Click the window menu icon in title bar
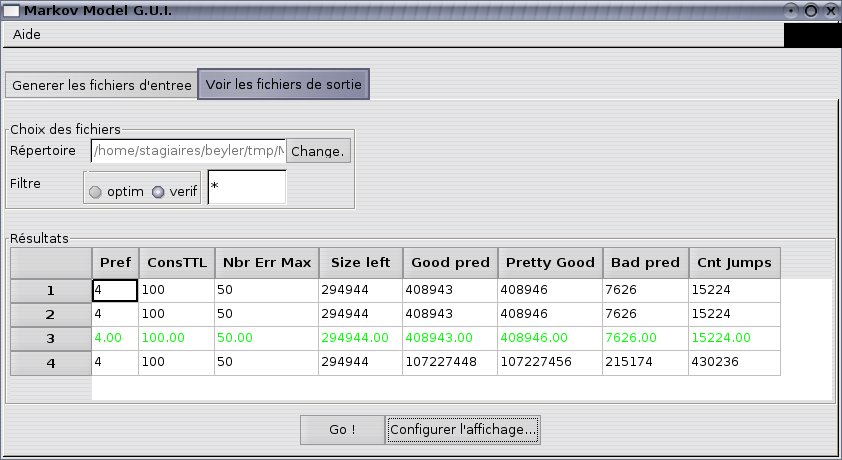 pyautogui.click(x=11, y=10)
